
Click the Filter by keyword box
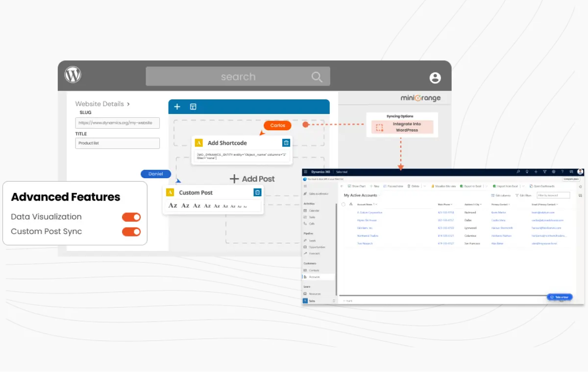pyautogui.click(x=554, y=195)
